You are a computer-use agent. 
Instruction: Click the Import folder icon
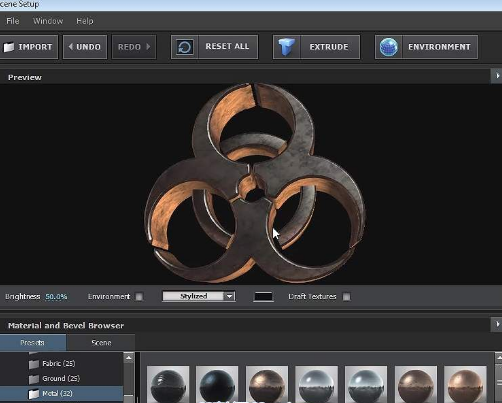click(x=9, y=47)
